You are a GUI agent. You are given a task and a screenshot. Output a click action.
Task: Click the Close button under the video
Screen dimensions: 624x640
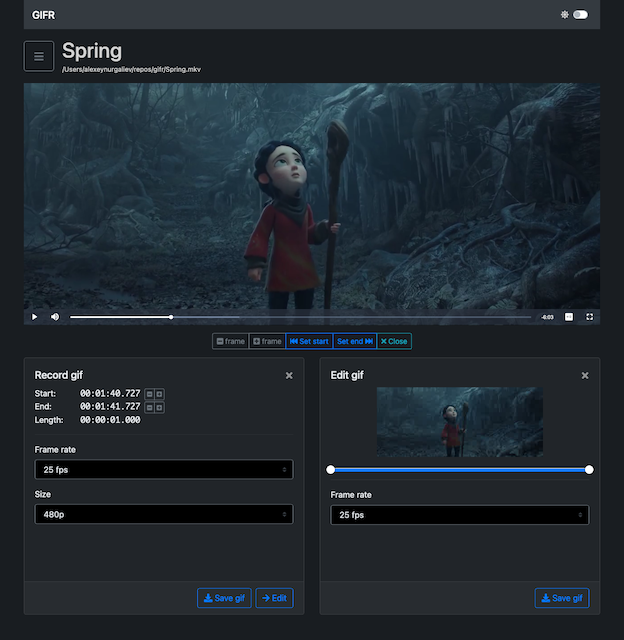[394, 341]
